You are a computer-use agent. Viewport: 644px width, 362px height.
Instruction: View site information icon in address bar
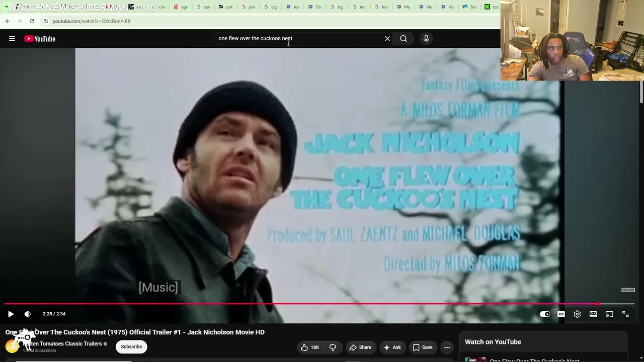point(46,21)
